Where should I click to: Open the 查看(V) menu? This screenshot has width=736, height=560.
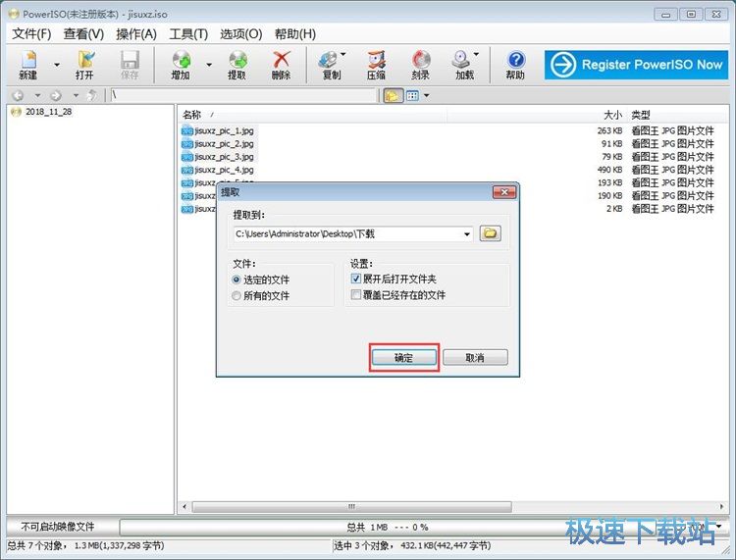[83, 33]
